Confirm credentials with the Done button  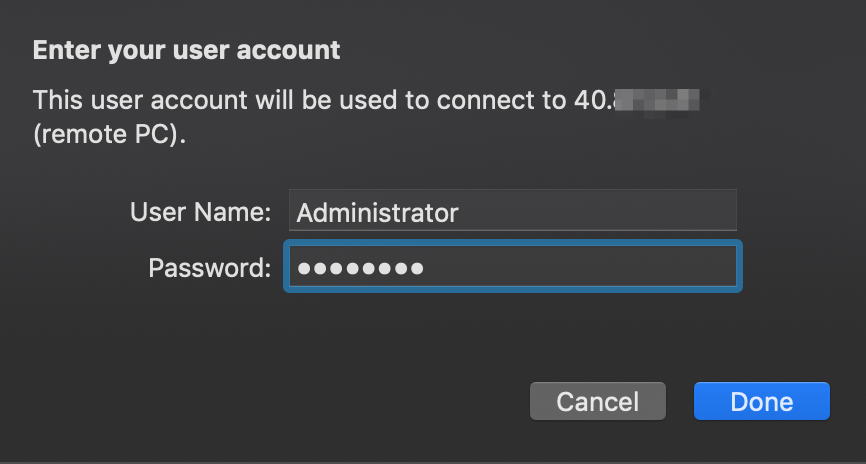coord(762,401)
